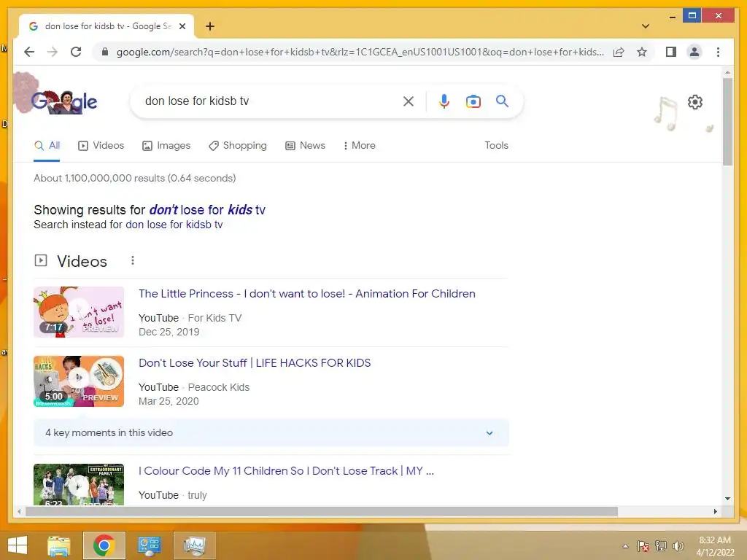
Task: Open a new browser tab
Action: pos(209,26)
